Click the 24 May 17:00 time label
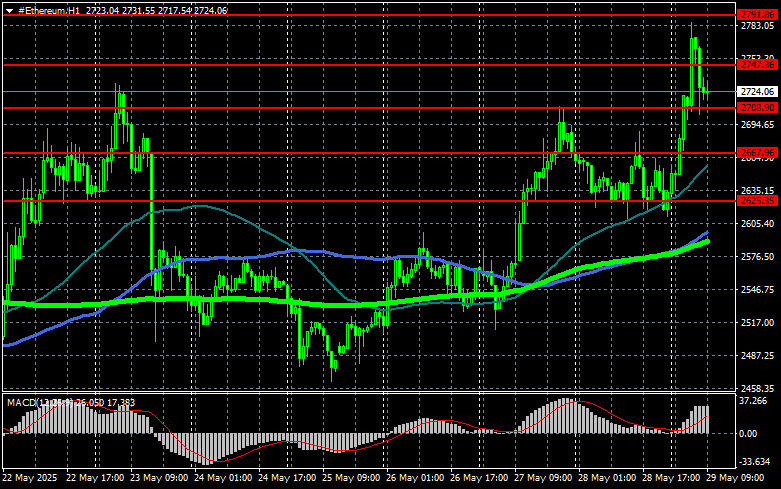This screenshot has height=489, width=781. (287, 478)
